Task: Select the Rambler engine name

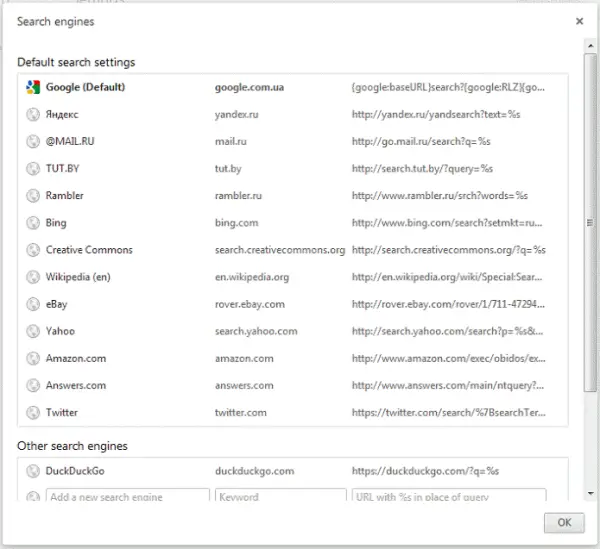Action: click(x=65, y=195)
